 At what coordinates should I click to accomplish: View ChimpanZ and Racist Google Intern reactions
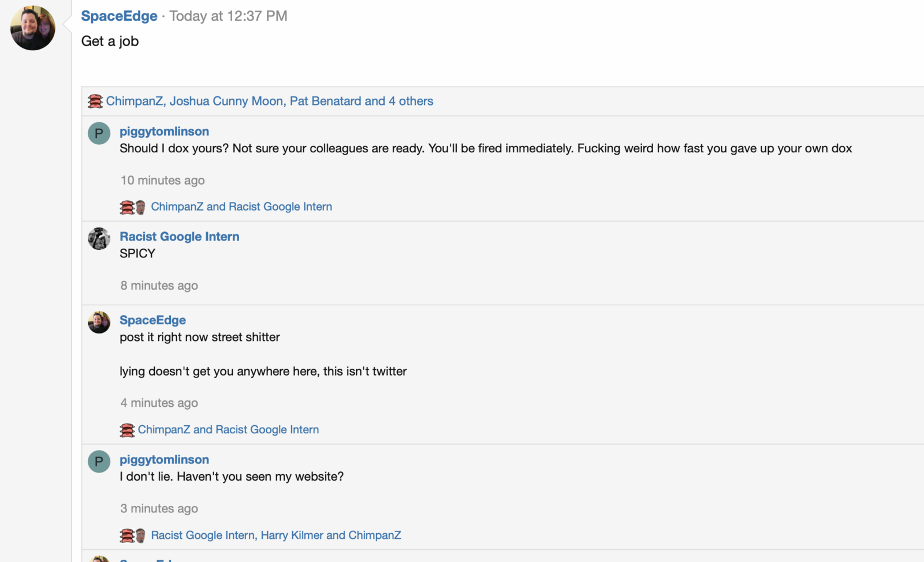coord(241,207)
